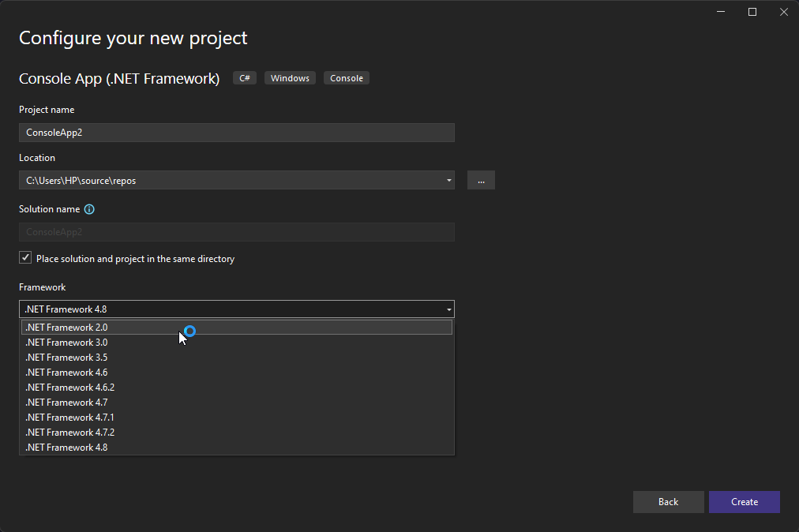Expand the Location dropdown arrow
The height and width of the screenshot is (532, 799).
(448, 180)
